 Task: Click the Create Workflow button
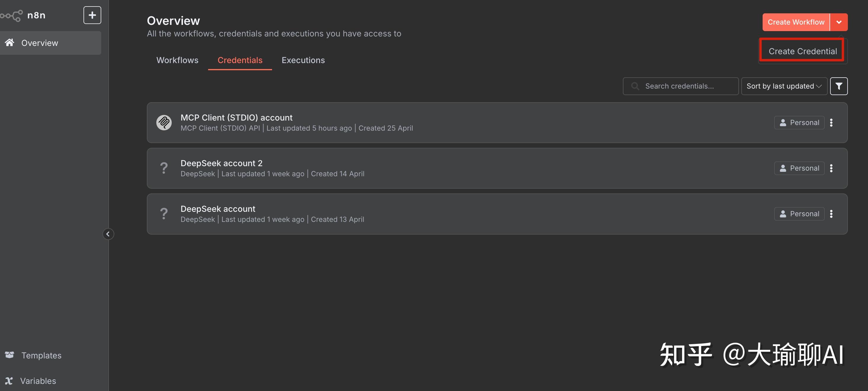(796, 22)
